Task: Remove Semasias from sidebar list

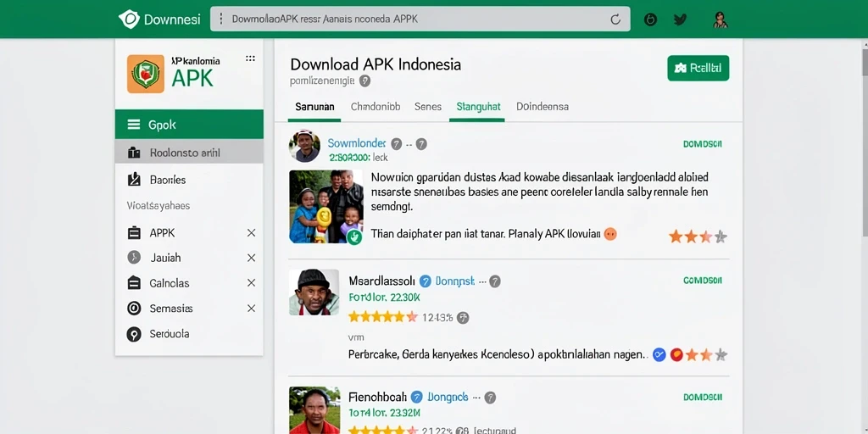Action: [251, 309]
